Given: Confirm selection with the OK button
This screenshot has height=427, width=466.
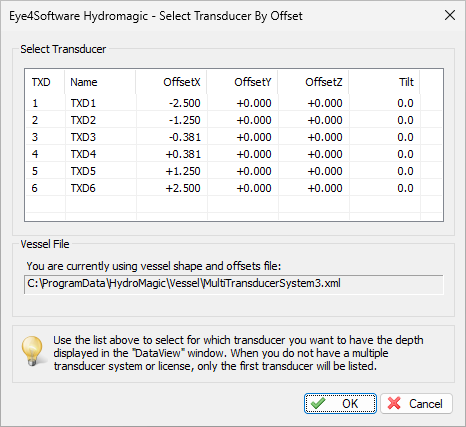Looking at the screenshot, I should coord(340,403).
